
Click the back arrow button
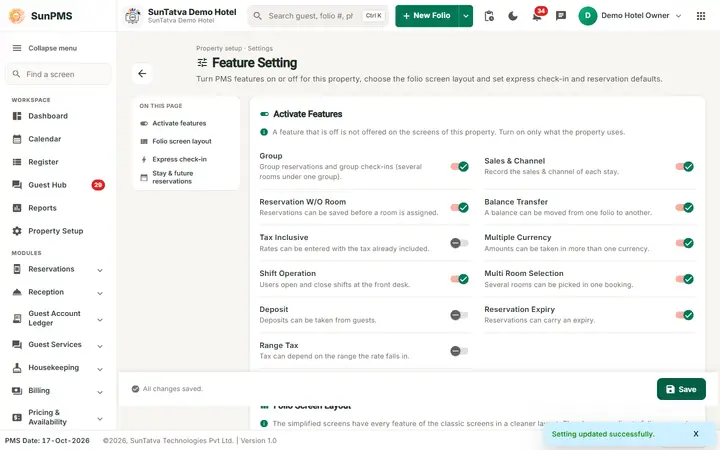click(142, 73)
